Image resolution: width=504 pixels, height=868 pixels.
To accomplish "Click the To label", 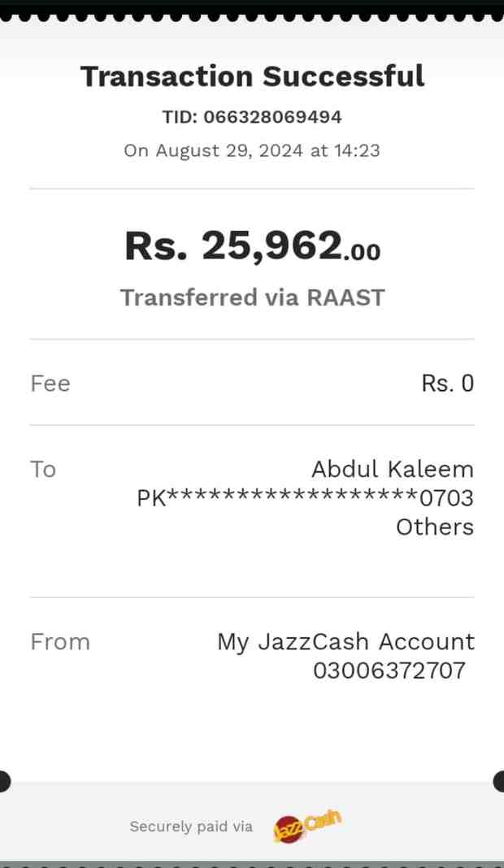I will [x=43, y=470].
